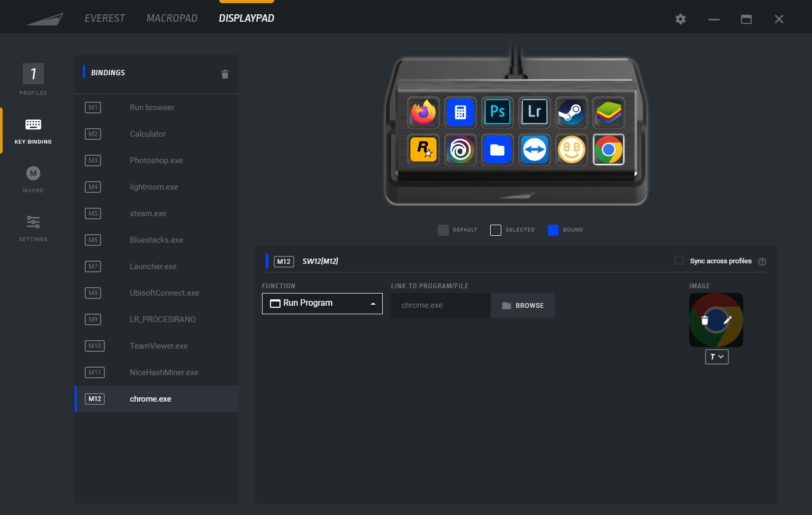This screenshot has width=812, height=515.
Task: Select the M3 Photoshop.exe binding
Action: (157, 161)
